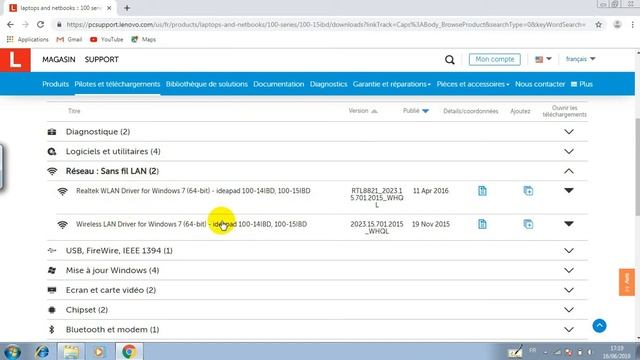Sort by Publié column

click(416, 111)
